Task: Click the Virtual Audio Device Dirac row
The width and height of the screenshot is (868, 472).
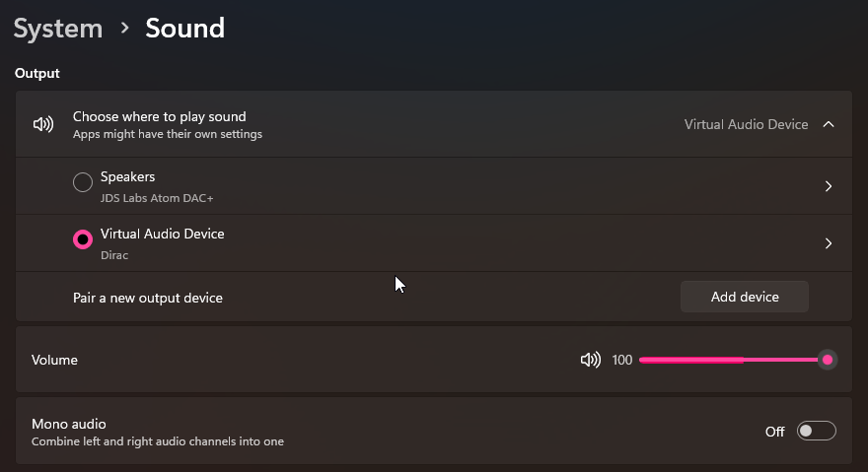Action: click(x=433, y=243)
